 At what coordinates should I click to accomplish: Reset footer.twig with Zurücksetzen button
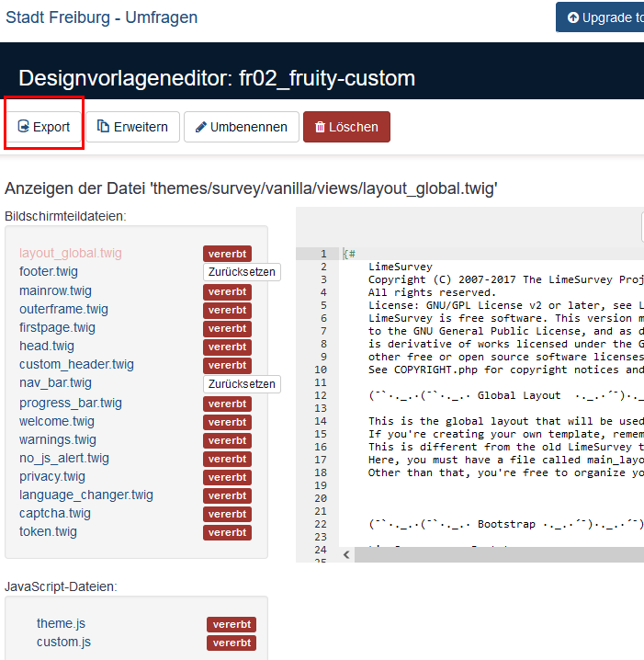pos(240,272)
